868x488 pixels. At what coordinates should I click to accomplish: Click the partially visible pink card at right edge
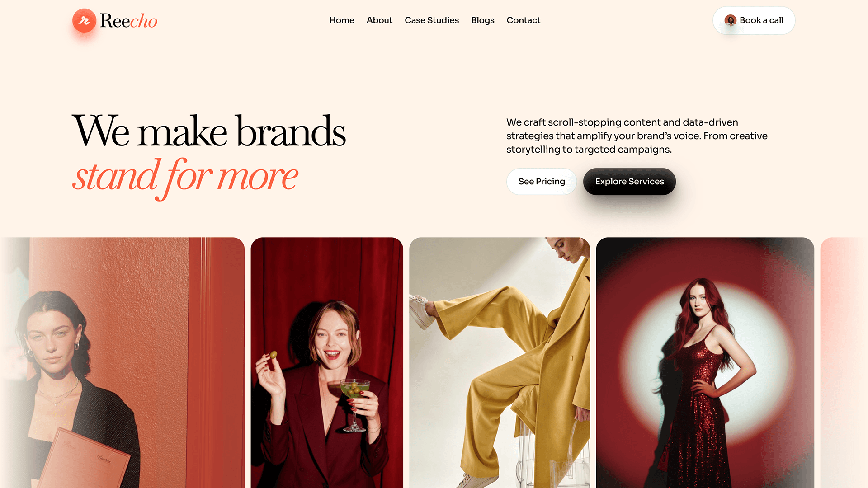click(844, 362)
